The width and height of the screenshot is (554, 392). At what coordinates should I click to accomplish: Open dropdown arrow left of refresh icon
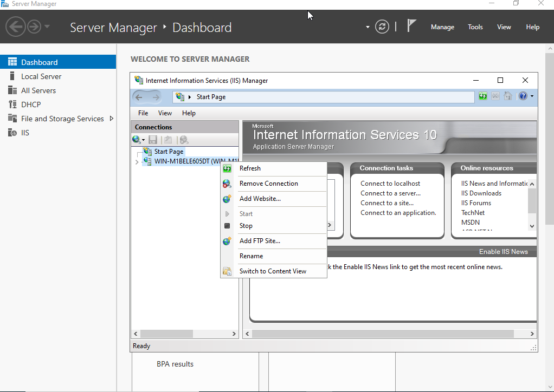[x=368, y=27]
